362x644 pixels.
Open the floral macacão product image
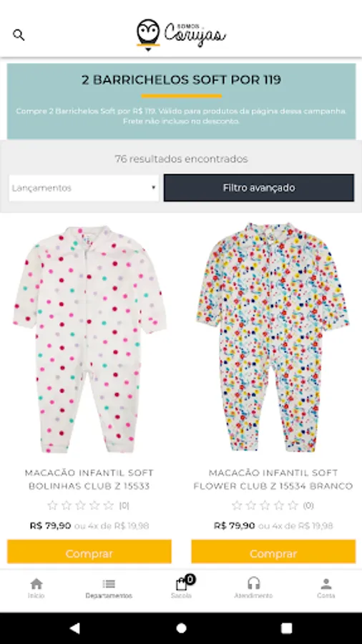coord(273,337)
